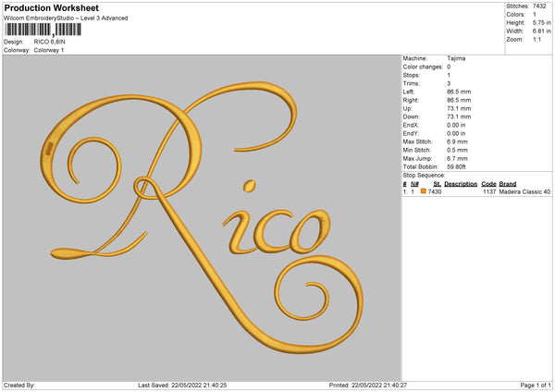Click the Stop Sequence heading
This screenshot has width=555, height=392.
(424, 175)
